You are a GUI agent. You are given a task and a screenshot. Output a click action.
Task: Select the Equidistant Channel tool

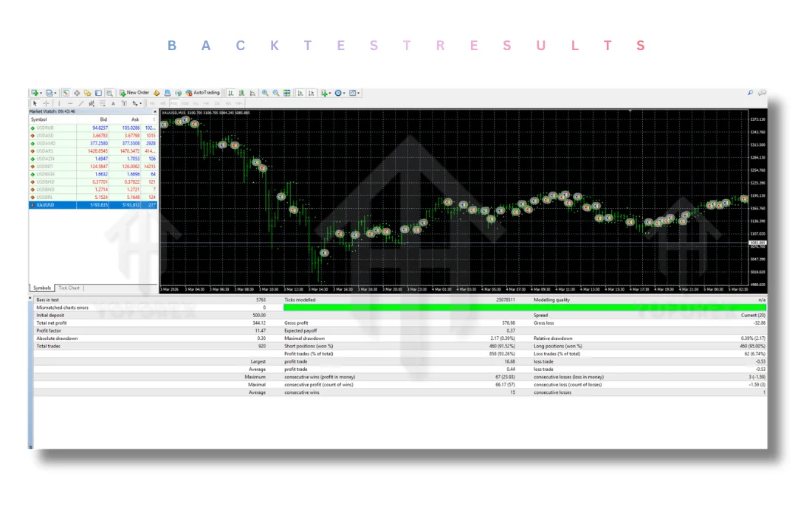point(92,103)
